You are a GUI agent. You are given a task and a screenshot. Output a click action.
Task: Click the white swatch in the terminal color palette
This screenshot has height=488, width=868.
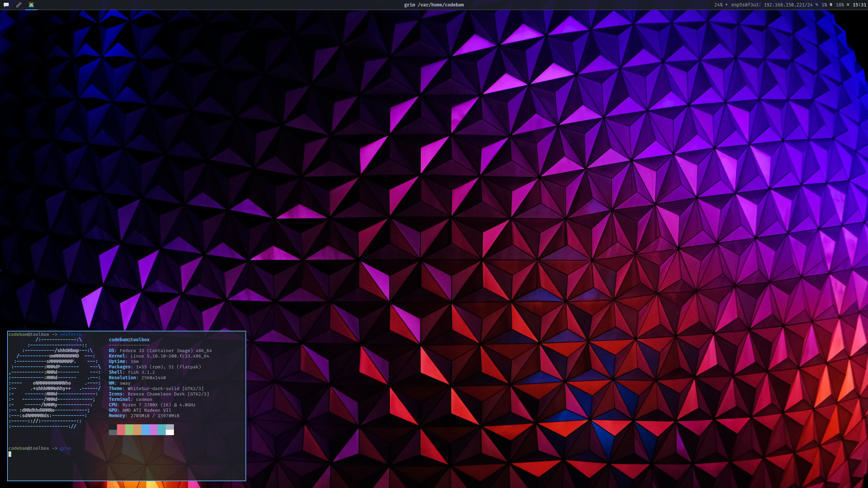170,432
